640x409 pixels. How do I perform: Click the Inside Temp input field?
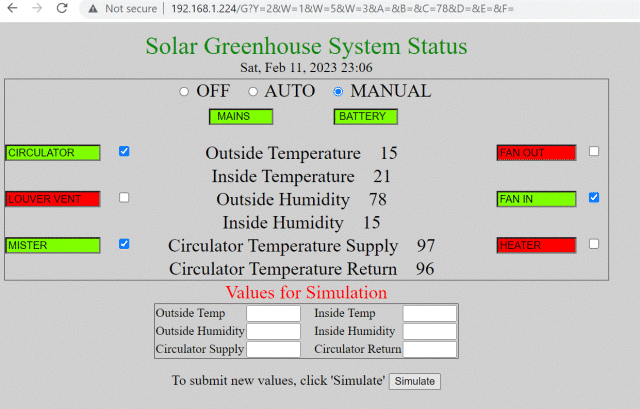point(429,314)
